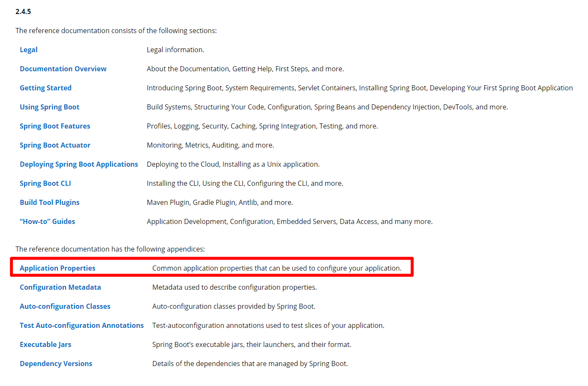
Task: Open the Application Properties appendix link
Action: [x=58, y=268]
